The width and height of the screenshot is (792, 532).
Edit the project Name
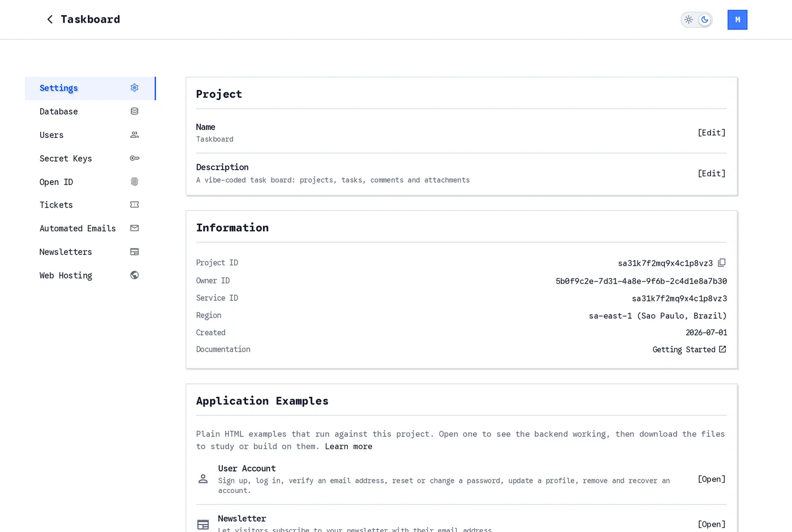tap(711, 133)
